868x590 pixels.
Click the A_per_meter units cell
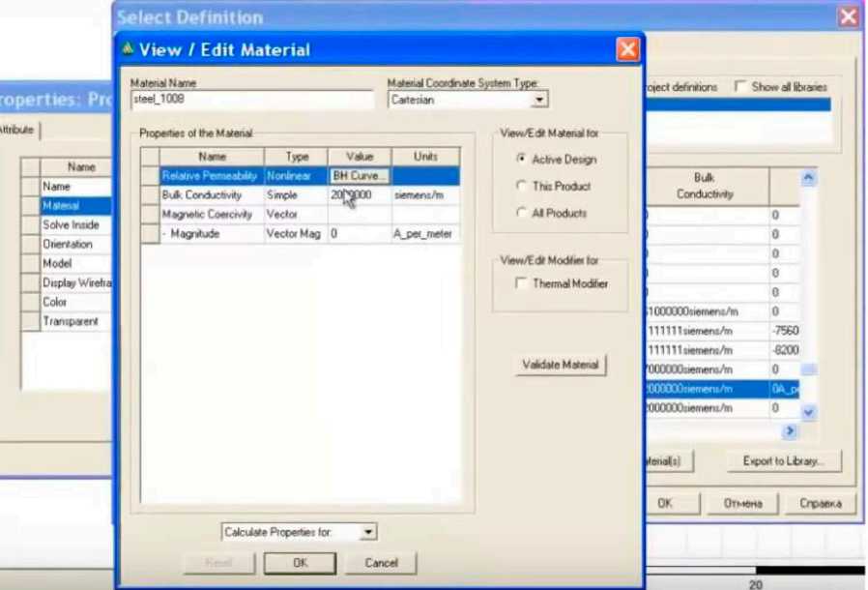(x=425, y=234)
